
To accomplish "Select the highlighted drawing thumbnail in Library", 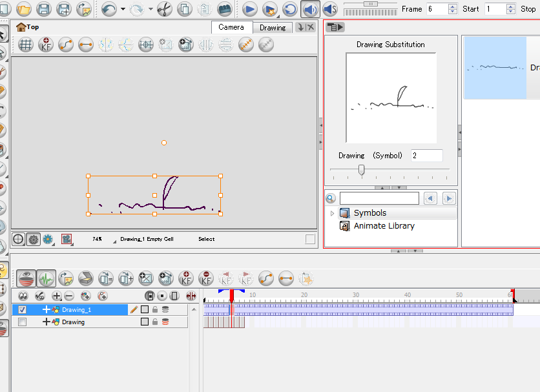I will pos(495,68).
